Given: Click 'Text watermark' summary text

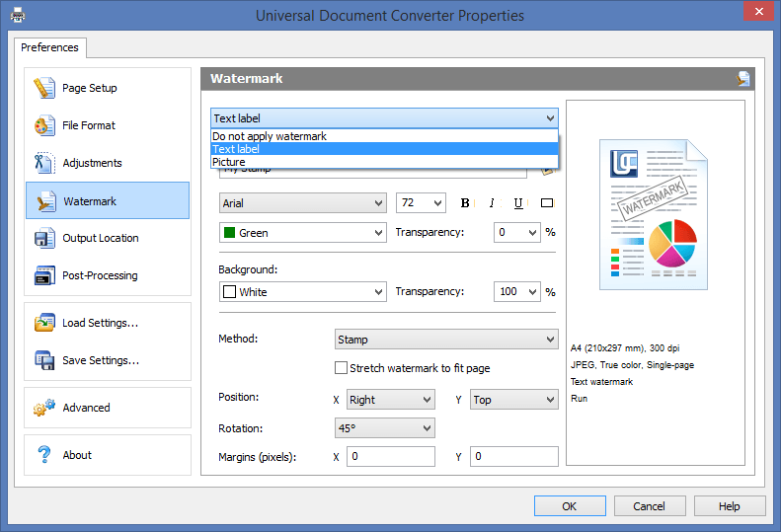Looking at the screenshot, I should 601,382.
